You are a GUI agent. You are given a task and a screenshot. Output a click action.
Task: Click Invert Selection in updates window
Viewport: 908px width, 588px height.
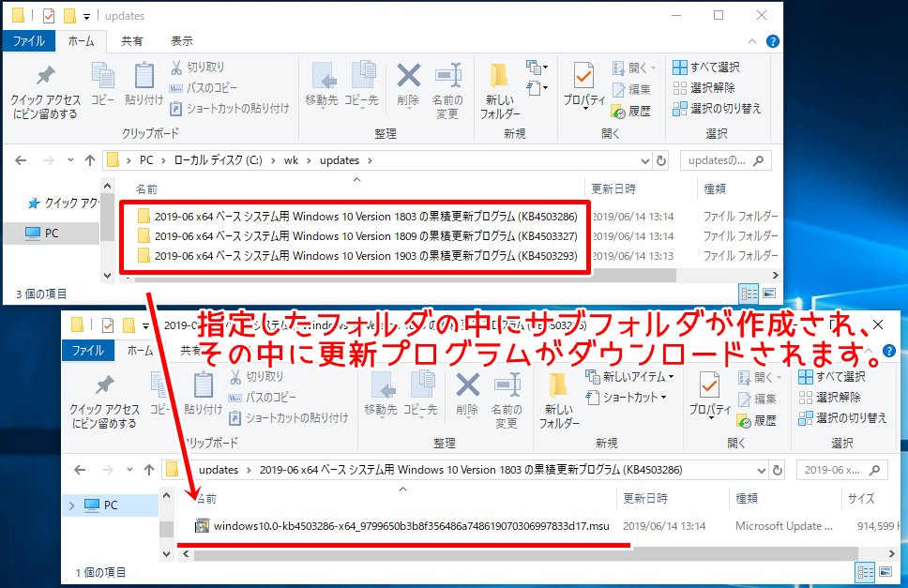717,108
